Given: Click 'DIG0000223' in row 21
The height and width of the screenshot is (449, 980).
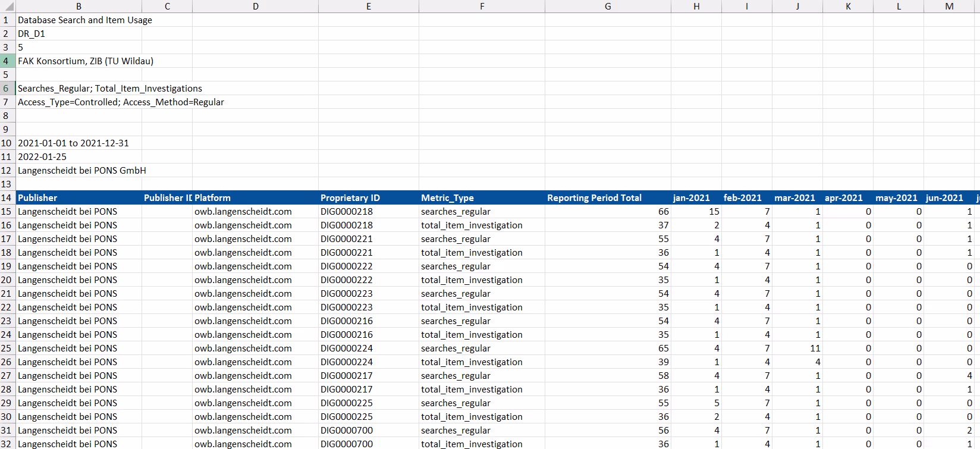Looking at the screenshot, I should point(369,294).
